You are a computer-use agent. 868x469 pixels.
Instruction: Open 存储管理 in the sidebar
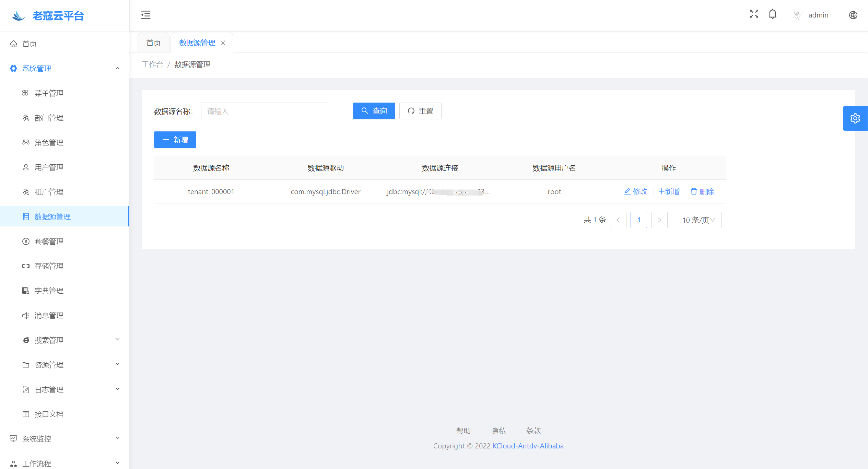(49, 266)
